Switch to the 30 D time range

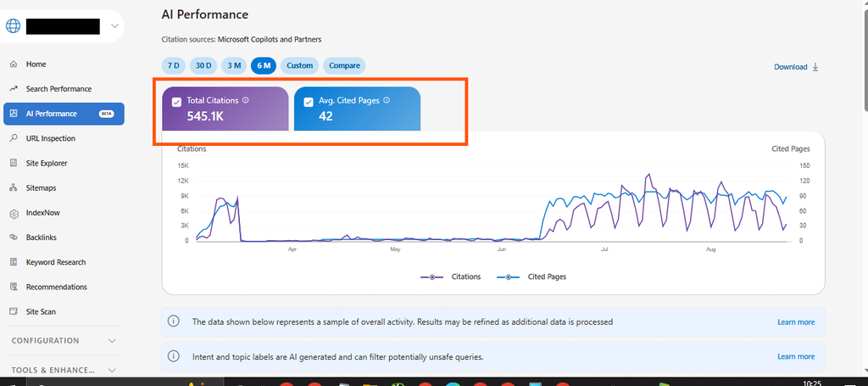point(203,65)
